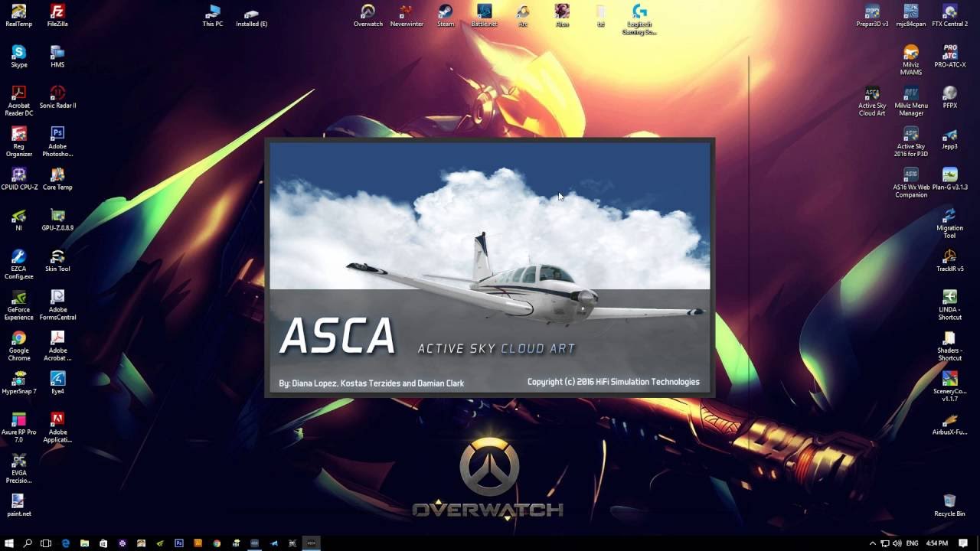The height and width of the screenshot is (551, 980).
Task: Select the TrackIR v5 desktop icon
Action: click(x=949, y=260)
